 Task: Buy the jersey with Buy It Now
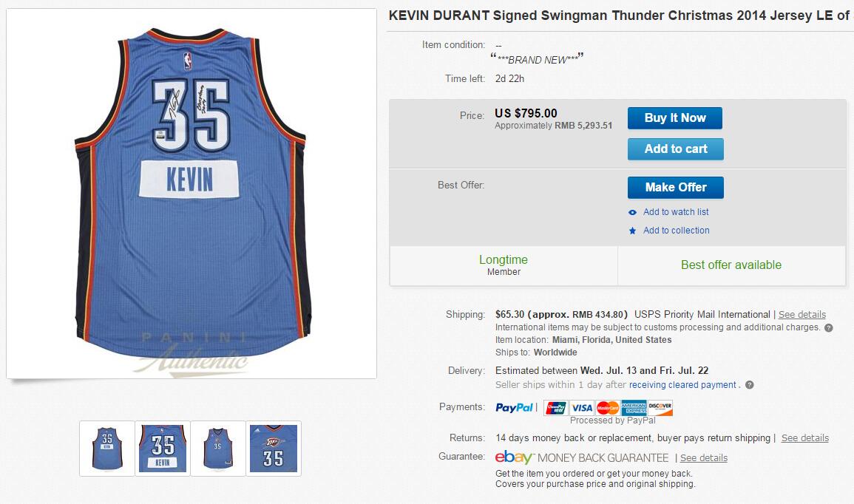pos(675,118)
